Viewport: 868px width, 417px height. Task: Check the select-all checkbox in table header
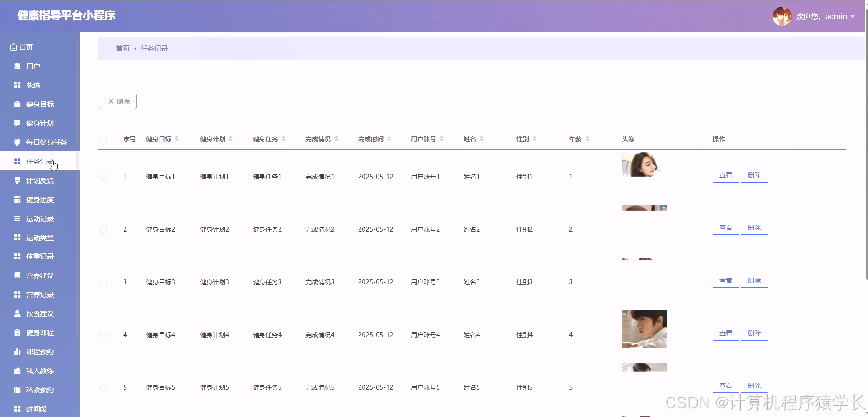[x=103, y=139]
